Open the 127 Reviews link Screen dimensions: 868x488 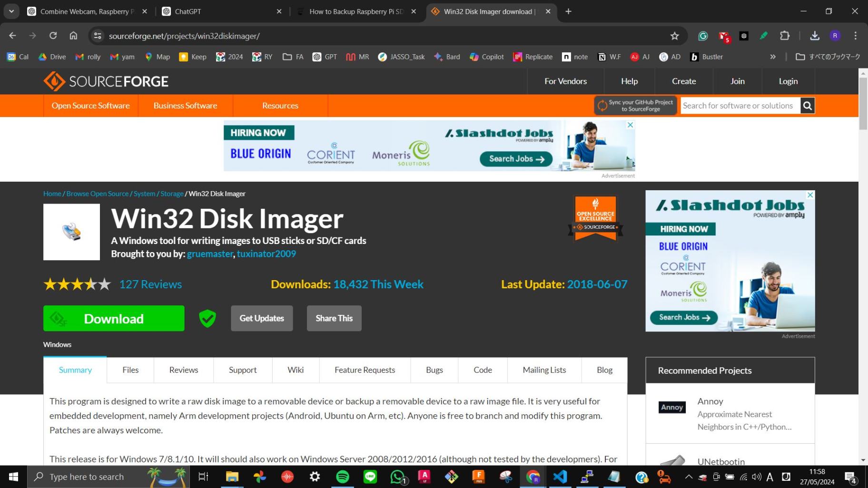click(150, 284)
